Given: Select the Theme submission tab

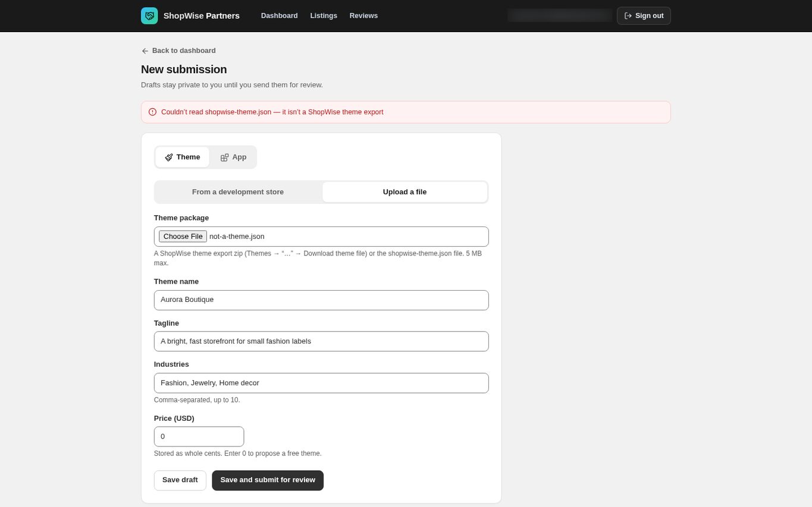Looking at the screenshot, I should 183,157.
